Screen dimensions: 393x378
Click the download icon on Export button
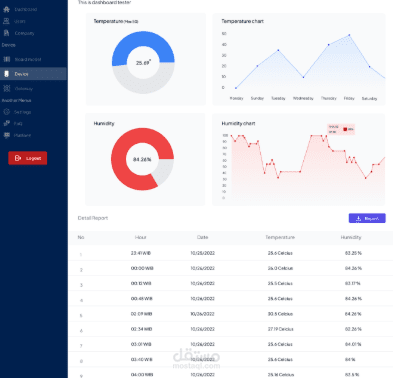359,219
